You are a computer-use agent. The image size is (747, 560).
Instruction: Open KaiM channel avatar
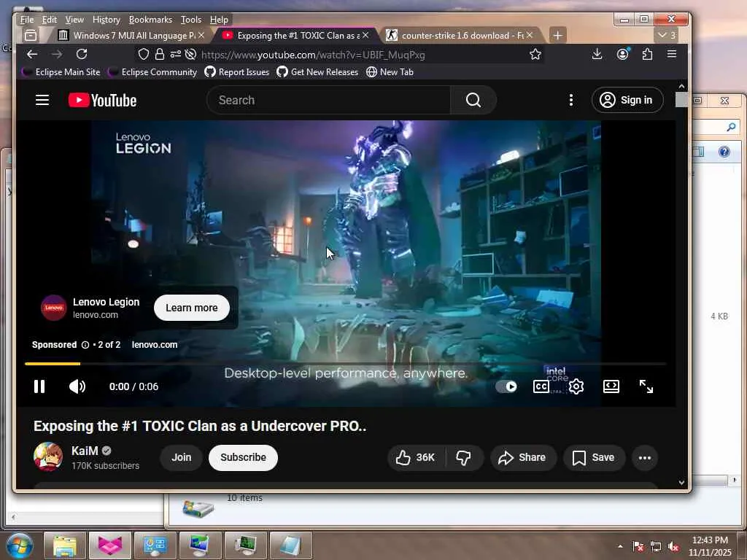(x=48, y=456)
